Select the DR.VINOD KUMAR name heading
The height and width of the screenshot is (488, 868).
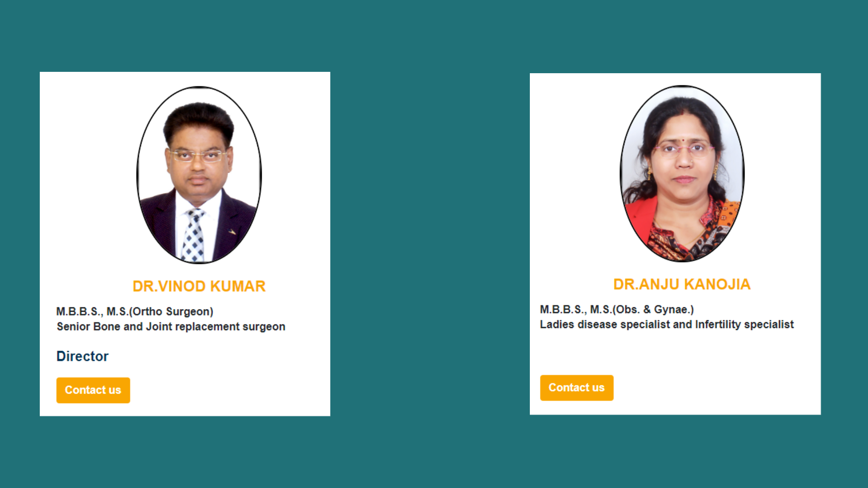199,286
